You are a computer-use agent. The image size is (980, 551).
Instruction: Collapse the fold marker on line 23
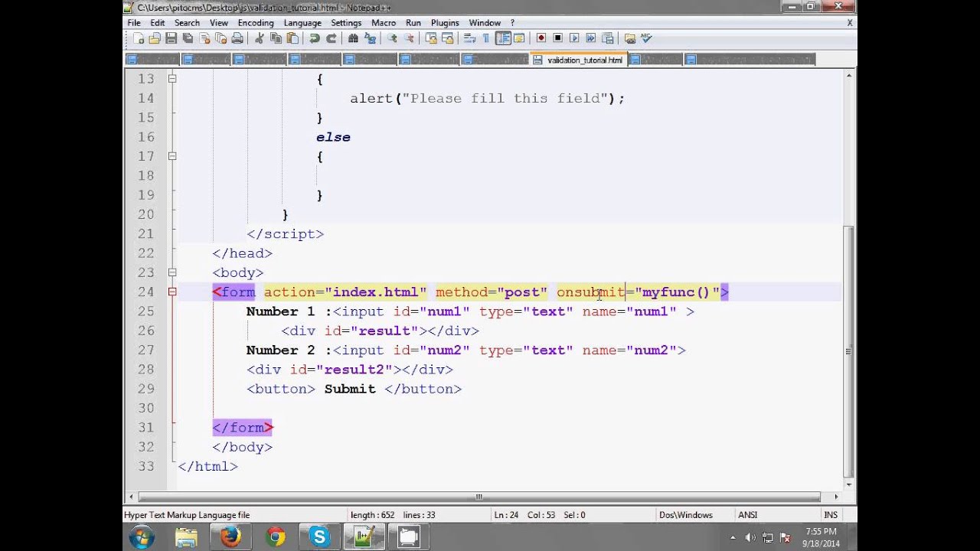pyautogui.click(x=172, y=272)
